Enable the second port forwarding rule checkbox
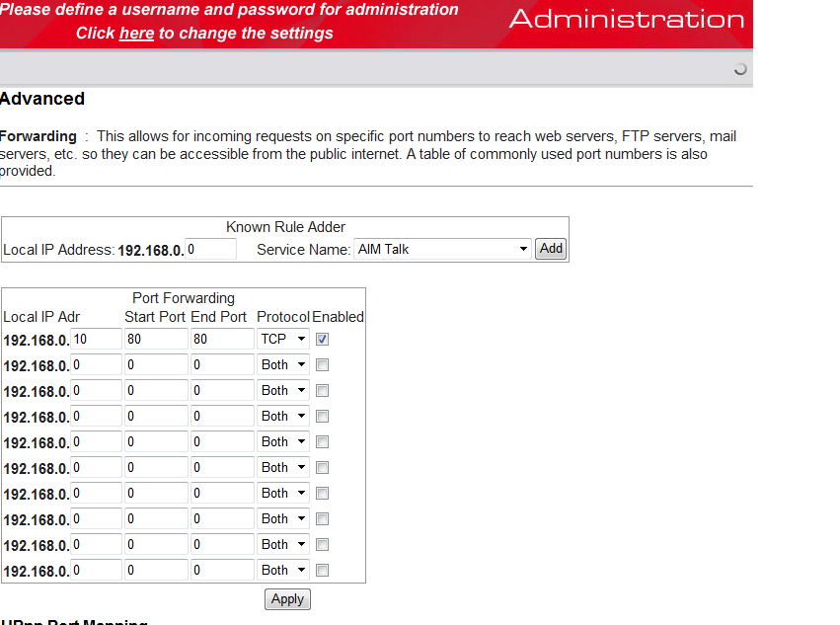This screenshot has height=625, width=840. (x=323, y=364)
